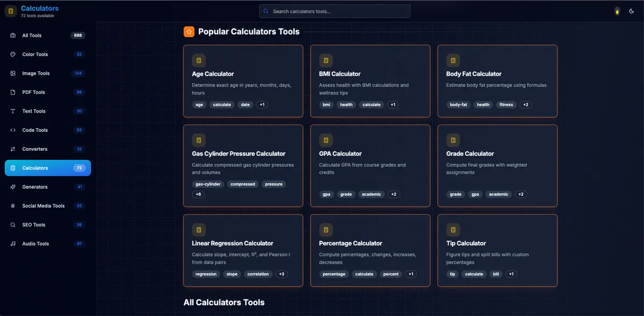The image size is (644, 316).
Task: Click the Body Fat Calculator card icon
Action: click(453, 61)
